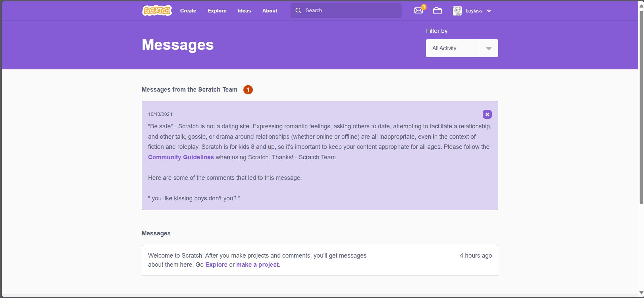The width and height of the screenshot is (644, 298).
Task: Focus the Search input field
Action: click(346, 10)
